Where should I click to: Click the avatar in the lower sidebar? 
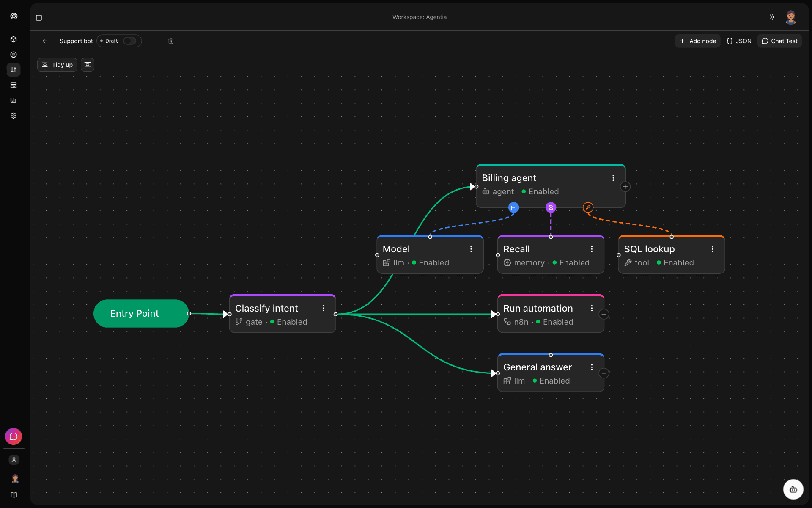(x=15, y=478)
